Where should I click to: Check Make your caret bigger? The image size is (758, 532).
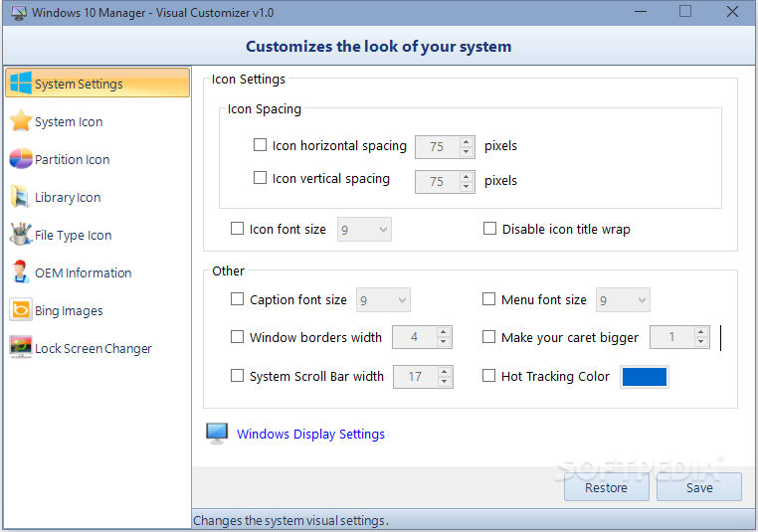click(488, 336)
